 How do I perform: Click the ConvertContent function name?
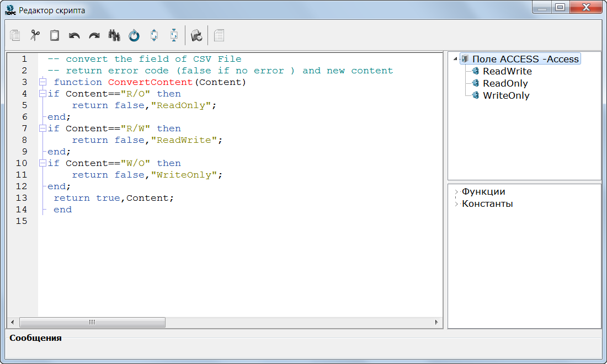(x=150, y=82)
